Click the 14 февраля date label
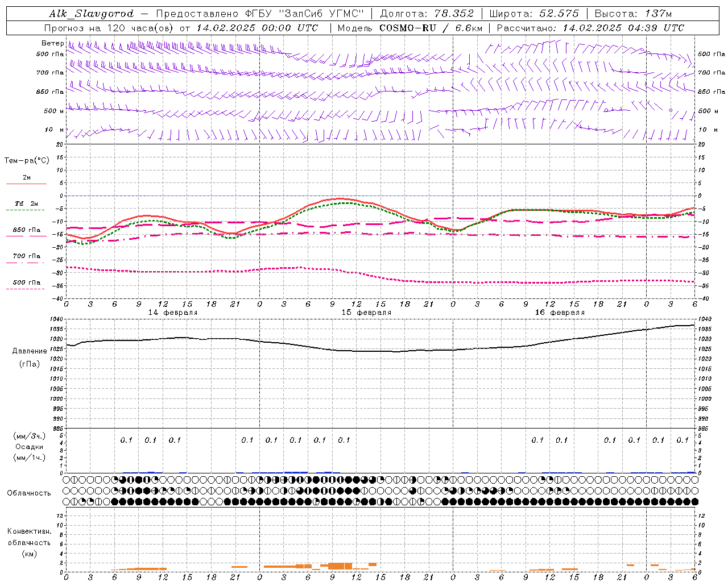Screen dimensions: 728x582 point(173,313)
